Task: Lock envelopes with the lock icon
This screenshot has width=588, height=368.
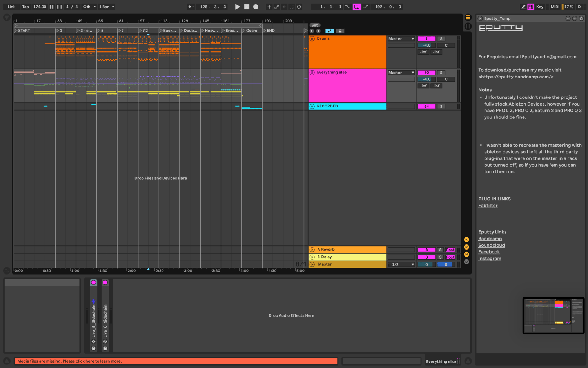Action: (340, 31)
